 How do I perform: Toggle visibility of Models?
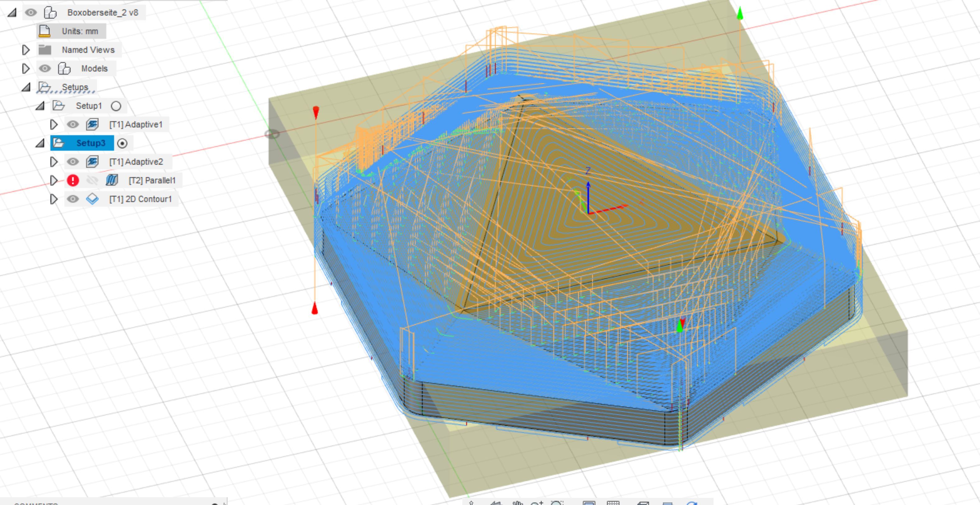click(45, 68)
